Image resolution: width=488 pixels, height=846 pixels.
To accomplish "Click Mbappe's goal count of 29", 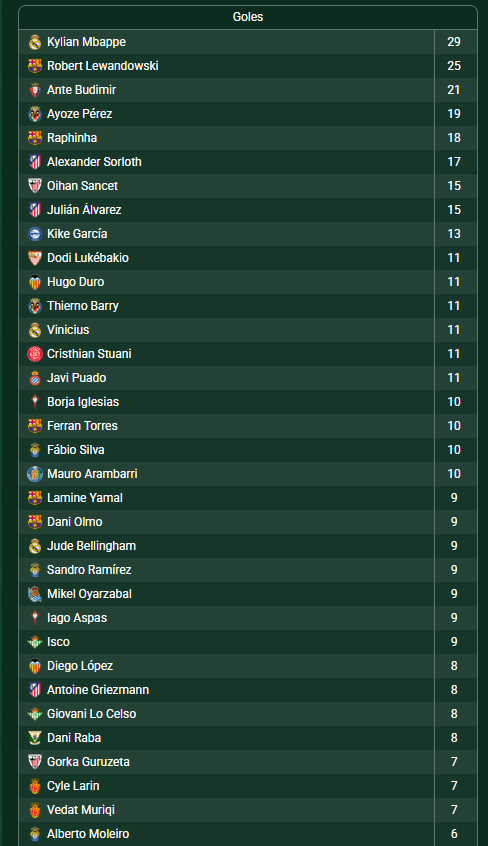I will coord(454,42).
